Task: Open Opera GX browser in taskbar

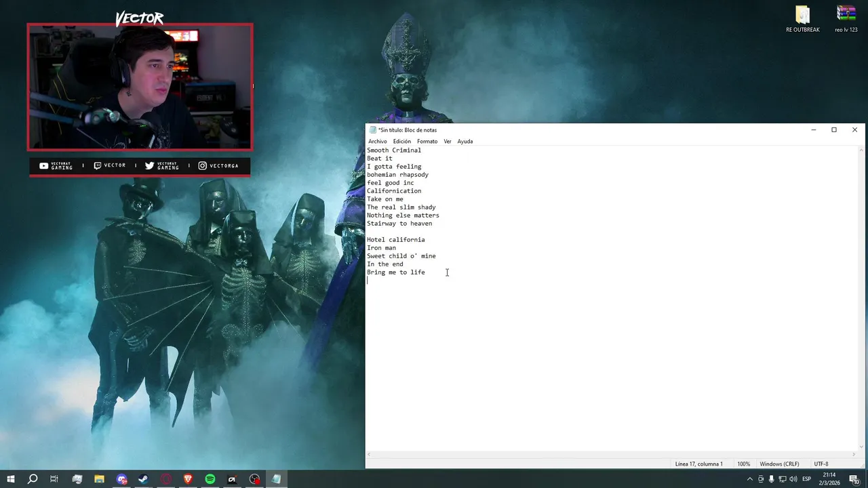Action: coord(166,479)
